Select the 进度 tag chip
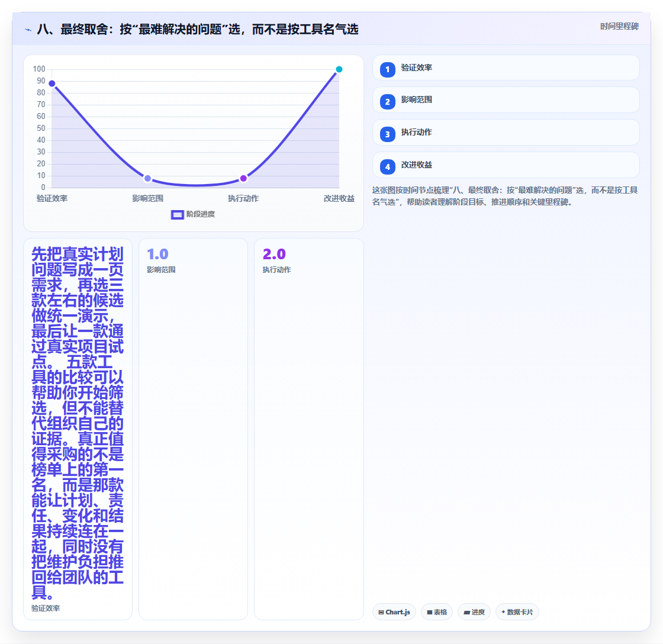Viewport: 663px width, 644px height. [474, 612]
